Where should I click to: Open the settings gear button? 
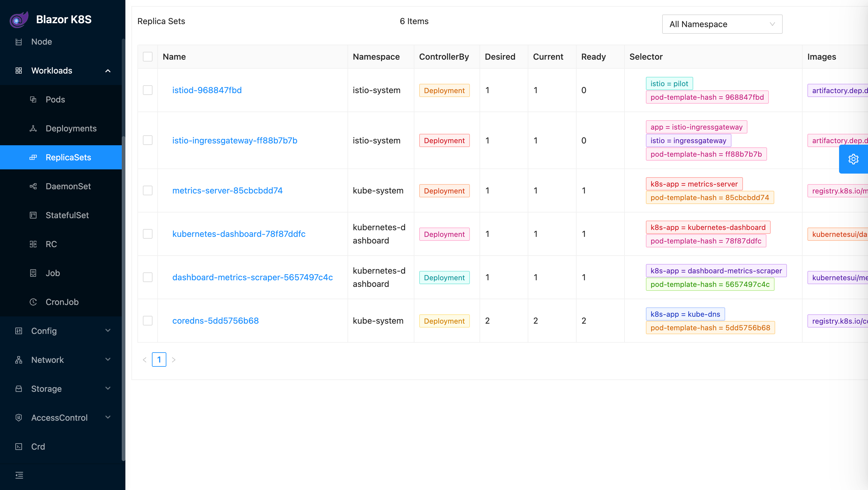pyautogui.click(x=853, y=159)
